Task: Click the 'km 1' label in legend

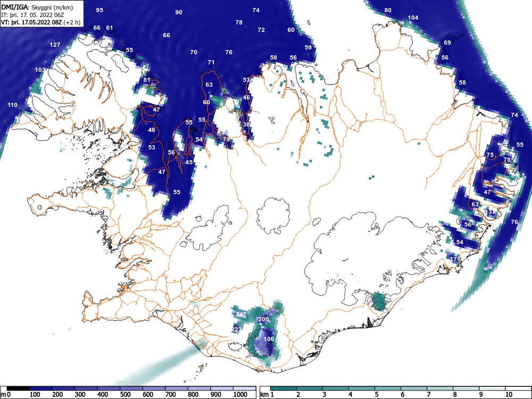Action: (x=267, y=395)
